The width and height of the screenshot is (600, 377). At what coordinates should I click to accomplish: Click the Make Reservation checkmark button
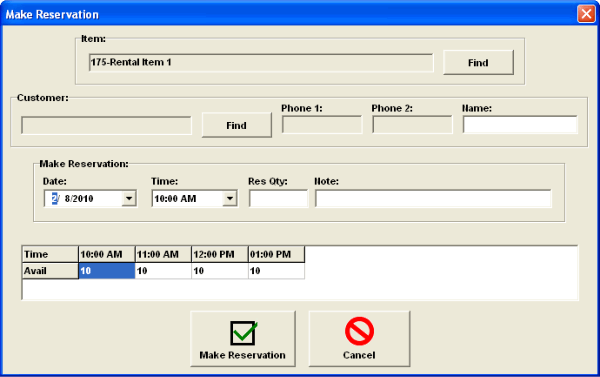243,339
